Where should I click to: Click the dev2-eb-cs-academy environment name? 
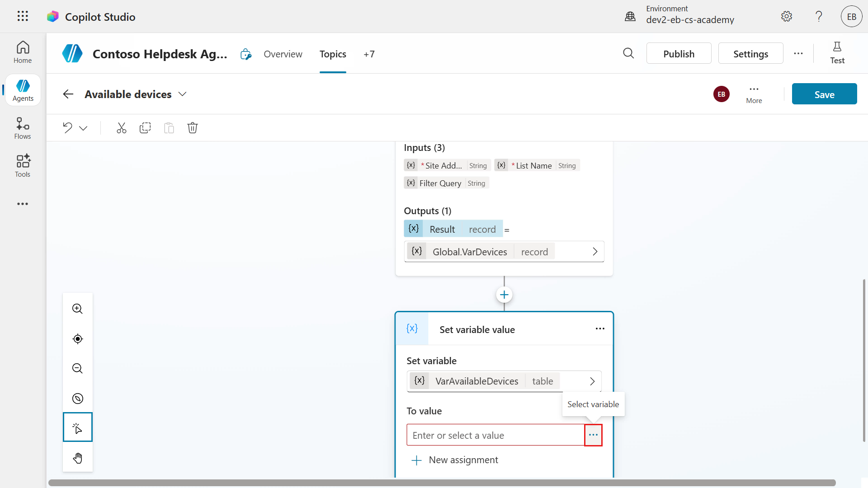[x=690, y=20]
